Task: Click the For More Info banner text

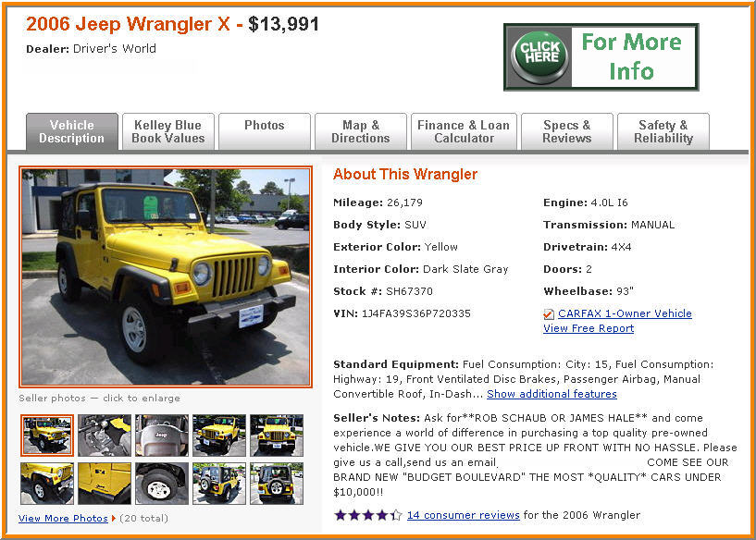Action: [632, 56]
